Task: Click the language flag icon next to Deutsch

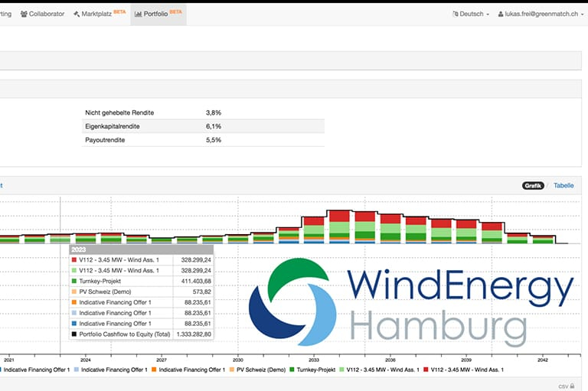Action: pos(457,14)
